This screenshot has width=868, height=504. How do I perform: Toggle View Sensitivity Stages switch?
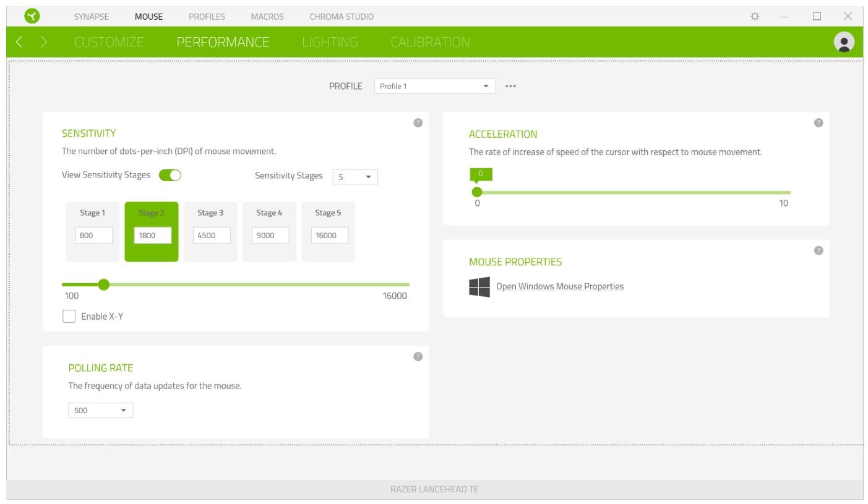coord(170,175)
